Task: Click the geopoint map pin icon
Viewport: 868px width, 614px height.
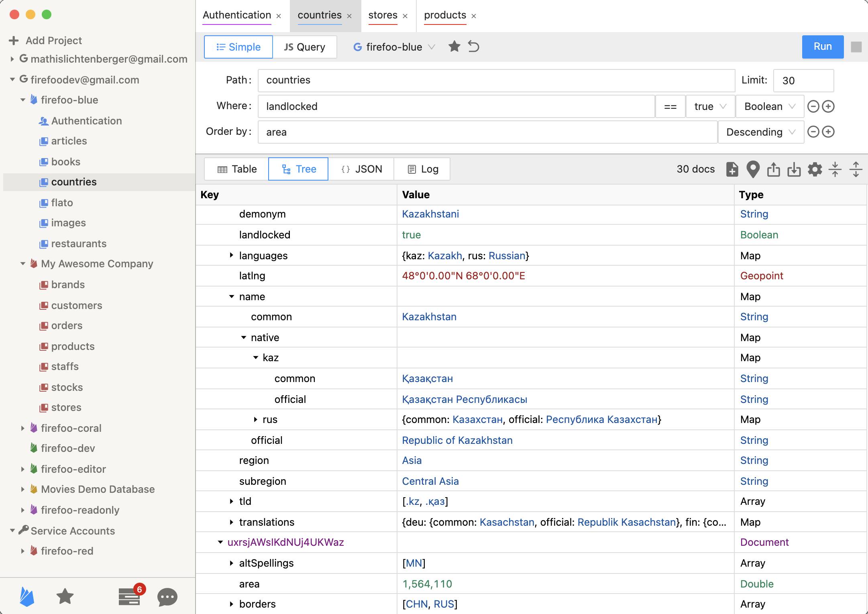Action: 753,169
